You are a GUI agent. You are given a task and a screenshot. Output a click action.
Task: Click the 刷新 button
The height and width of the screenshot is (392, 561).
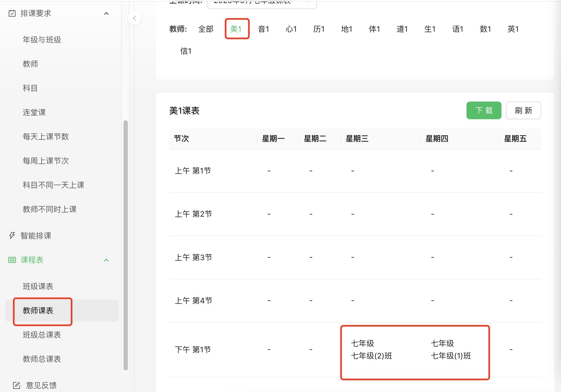[523, 110]
